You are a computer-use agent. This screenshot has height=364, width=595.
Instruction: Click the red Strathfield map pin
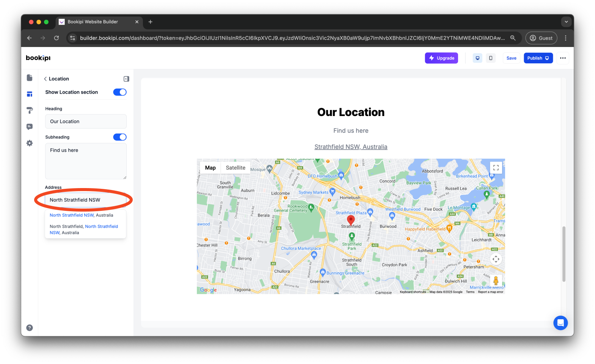[351, 220]
